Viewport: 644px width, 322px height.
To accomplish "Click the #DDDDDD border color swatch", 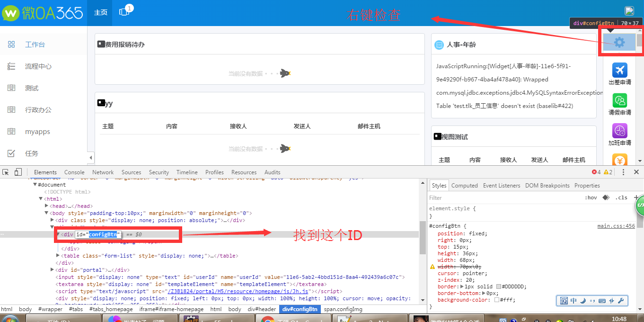I will pos(499,286).
